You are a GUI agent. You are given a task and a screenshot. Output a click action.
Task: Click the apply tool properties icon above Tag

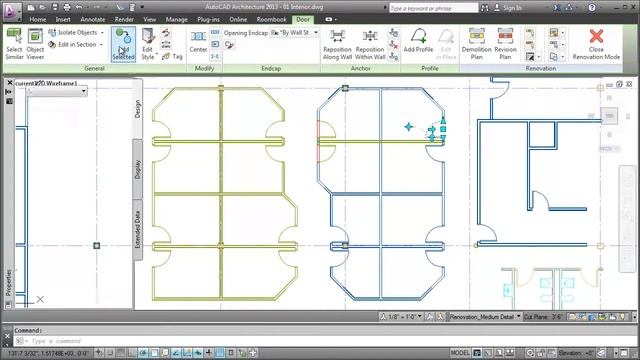point(166,32)
